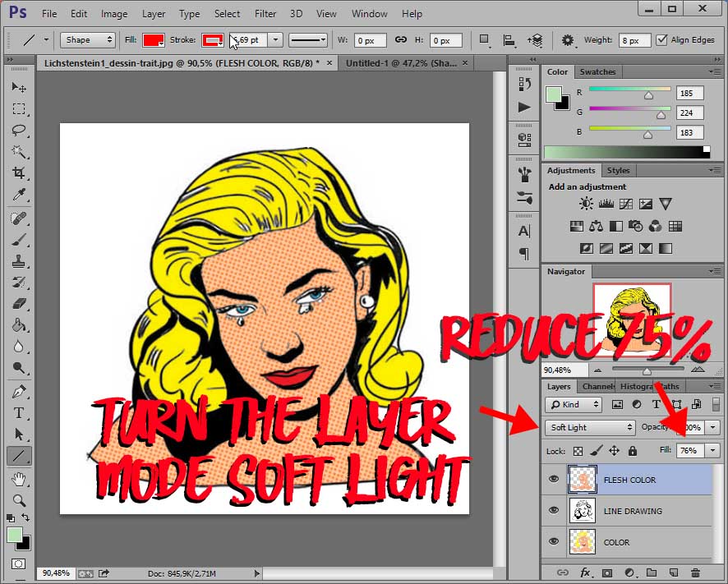728x584 pixels.
Task: Select the LINE DRAWING layer thumbnail
Action: pos(583,511)
